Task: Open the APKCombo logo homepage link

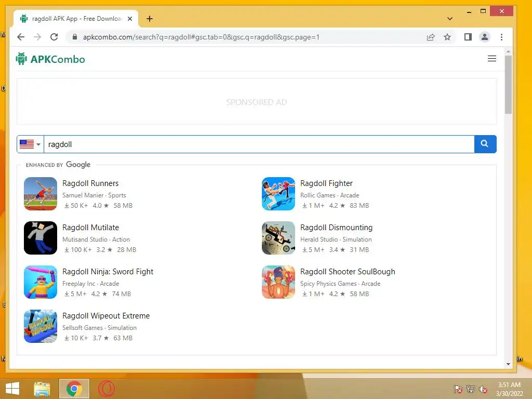Action: click(50, 59)
